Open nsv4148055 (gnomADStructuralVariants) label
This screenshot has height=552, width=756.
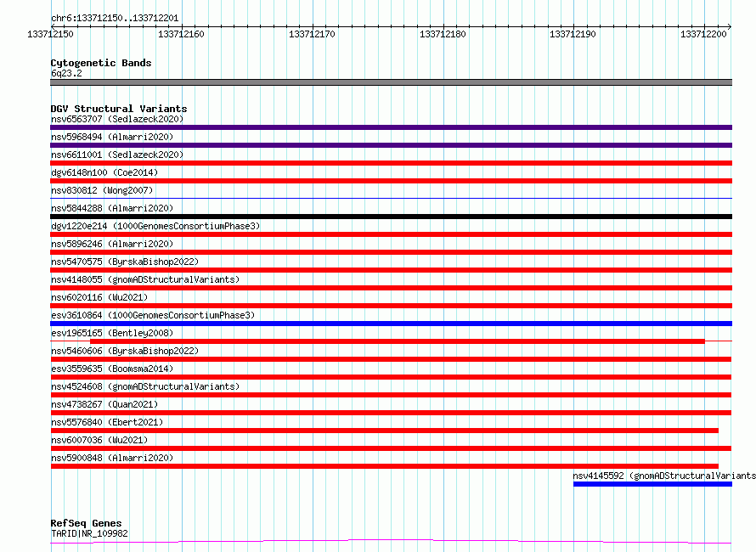[145, 279]
